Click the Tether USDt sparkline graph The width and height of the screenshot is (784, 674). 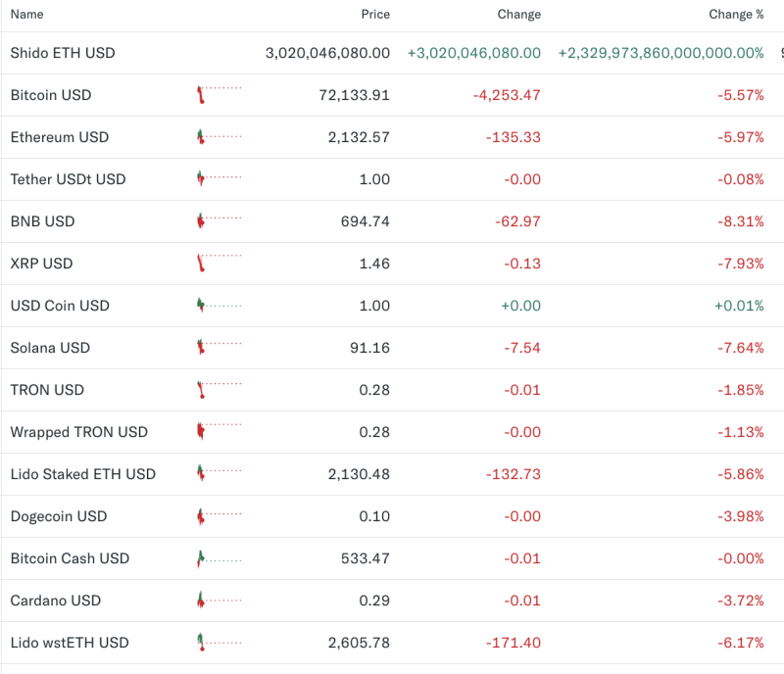(216, 179)
